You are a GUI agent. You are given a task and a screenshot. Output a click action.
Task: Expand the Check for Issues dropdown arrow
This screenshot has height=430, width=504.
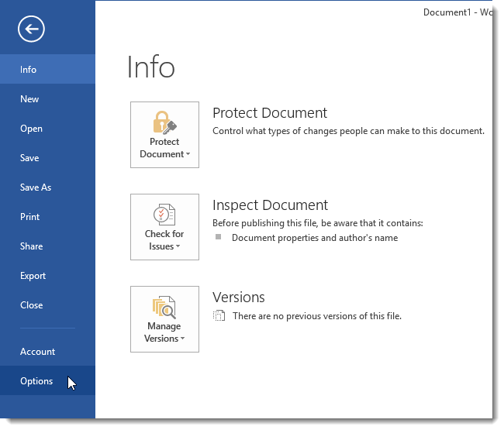(x=178, y=246)
